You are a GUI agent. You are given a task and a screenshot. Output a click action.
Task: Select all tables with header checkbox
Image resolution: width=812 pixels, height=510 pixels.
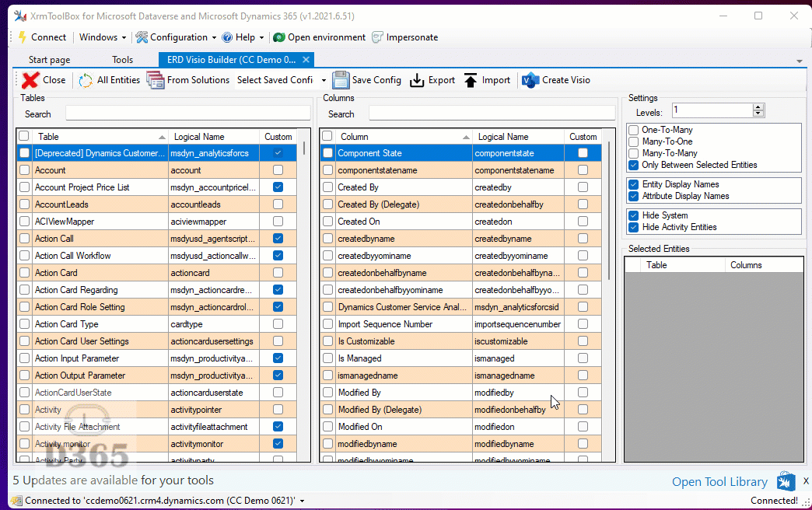24,136
